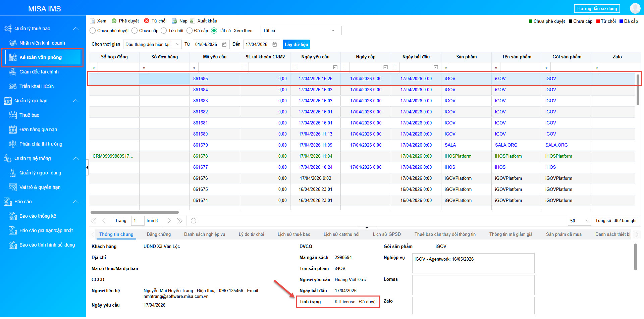The height and width of the screenshot is (319, 644).
Task: Jump to last page arrow
Action: pyautogui.click(x=180, y=221)
